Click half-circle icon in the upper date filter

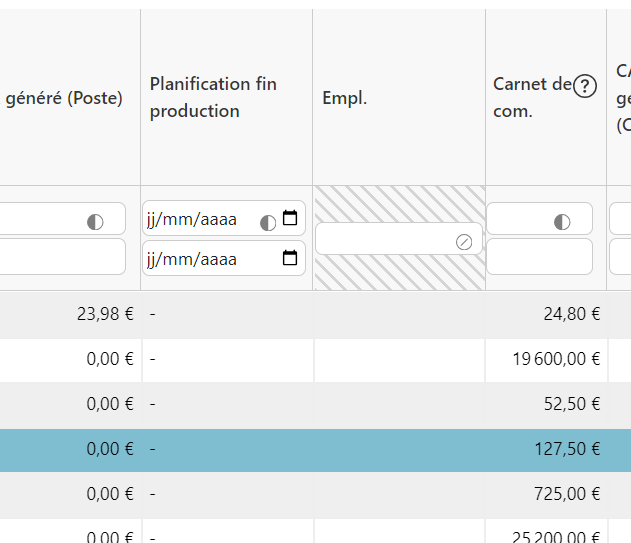268,221
